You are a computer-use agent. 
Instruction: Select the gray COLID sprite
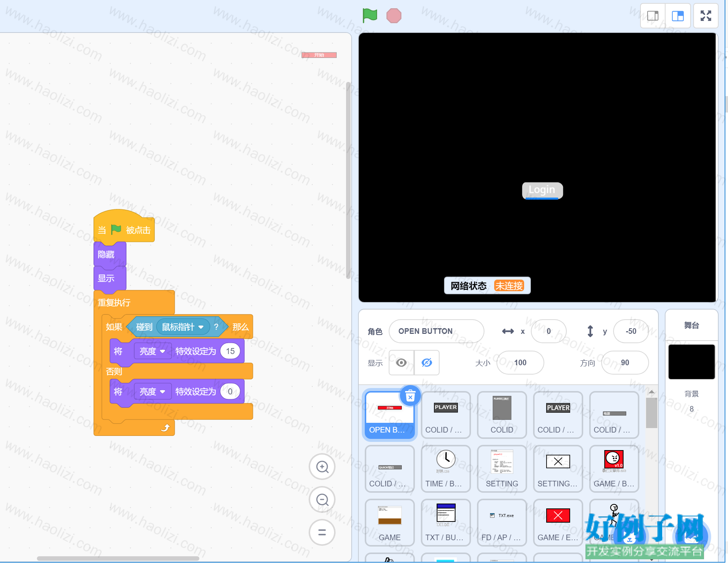(x=502, y=415)
